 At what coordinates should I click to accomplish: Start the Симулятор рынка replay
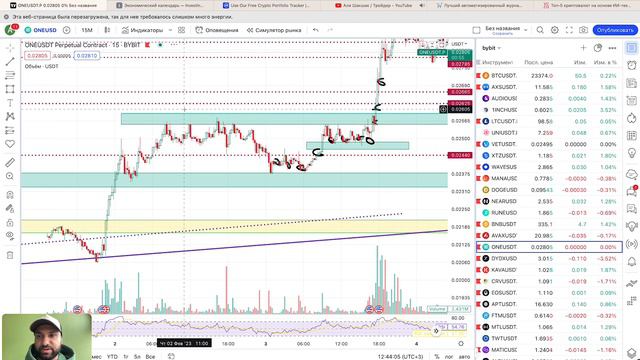click(274, 30)
